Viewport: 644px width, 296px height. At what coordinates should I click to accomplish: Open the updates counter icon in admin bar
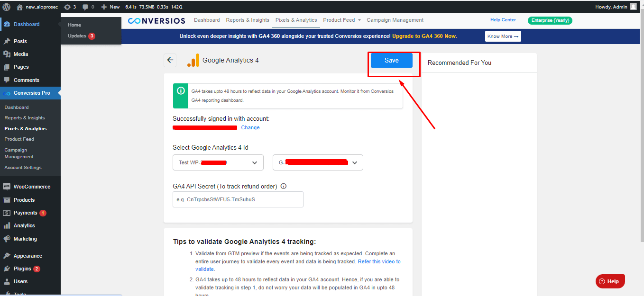click(x=70, y=7)
